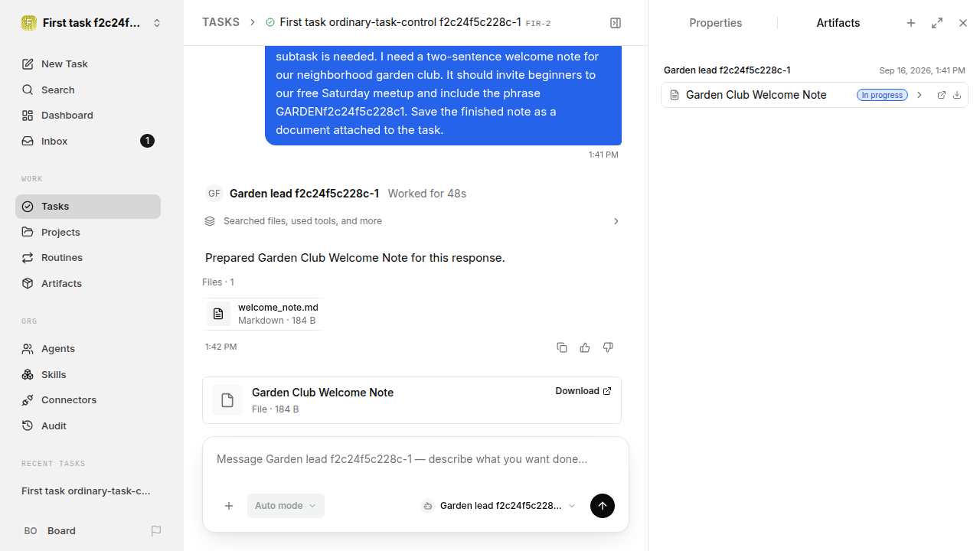This screenshot has width=980, height=551.
Task: Open artifact in new window icon
Action: [x=942, y=95]
